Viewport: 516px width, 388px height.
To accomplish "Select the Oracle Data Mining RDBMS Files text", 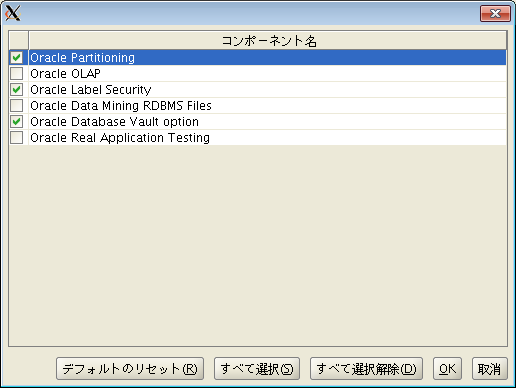I will pos(121,106).
